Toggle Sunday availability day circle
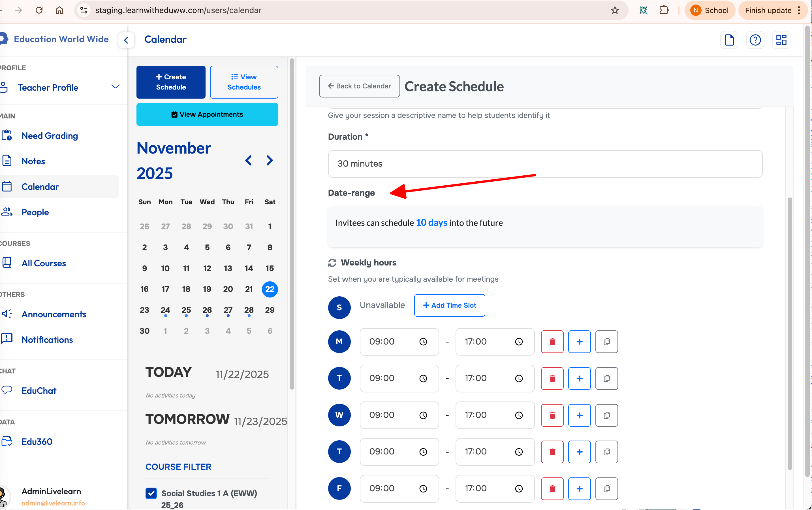The image size is (812, 510). click(x=339, y=307)
